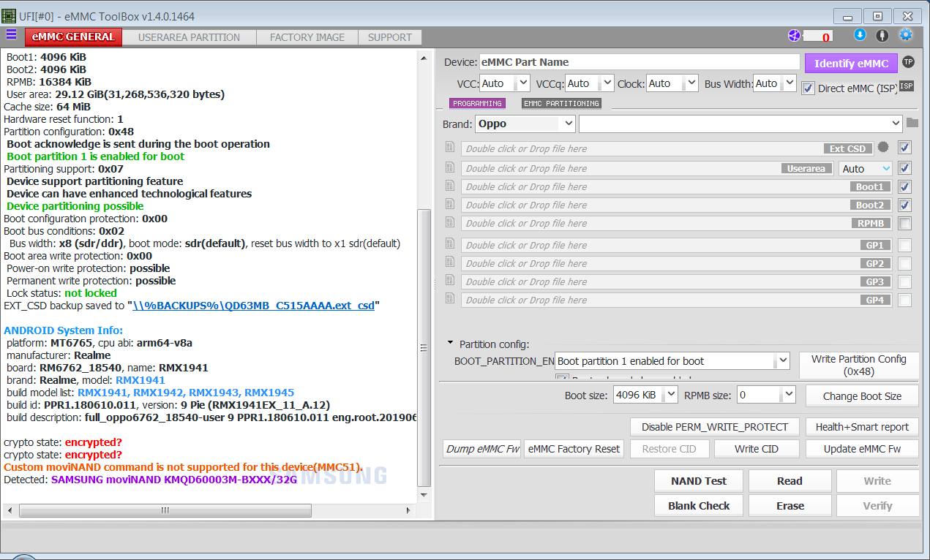Open BOOT_PARTITION_EN dropdown
930x560 pixels.
pos(672,360)
